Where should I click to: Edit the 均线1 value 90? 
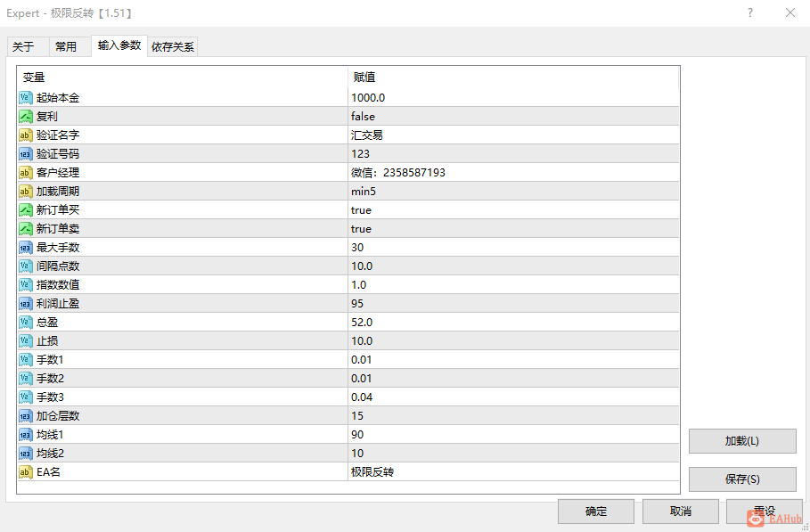[x=513, y=434]
